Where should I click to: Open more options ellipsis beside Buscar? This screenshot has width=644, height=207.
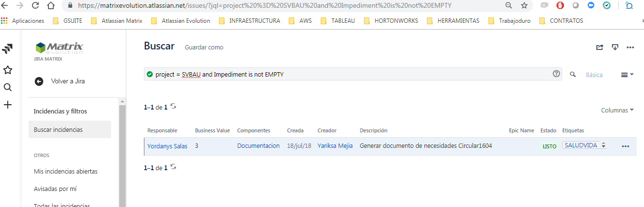pos(630,48)
